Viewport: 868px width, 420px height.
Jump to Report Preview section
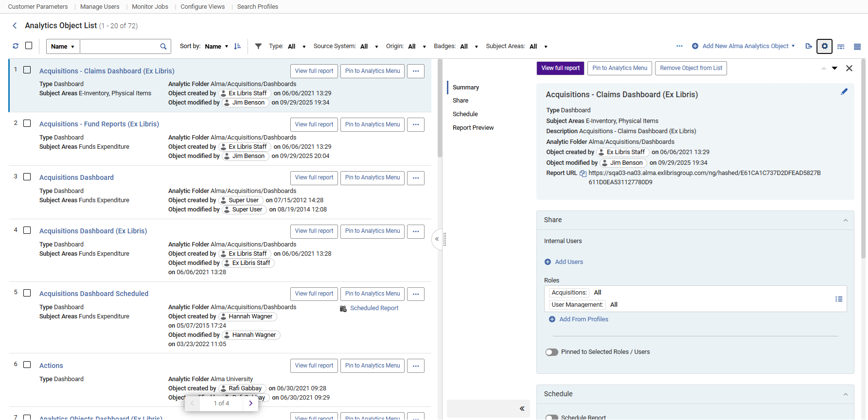[473, 128]
